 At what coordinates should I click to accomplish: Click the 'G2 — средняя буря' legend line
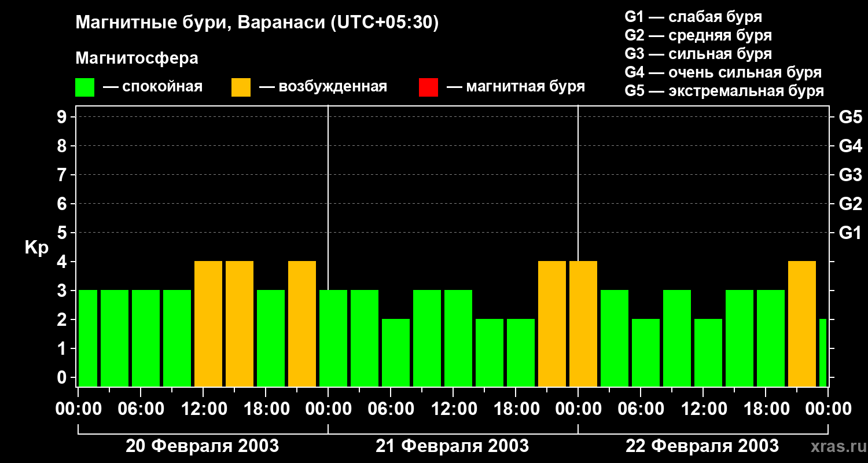[698, 35]
